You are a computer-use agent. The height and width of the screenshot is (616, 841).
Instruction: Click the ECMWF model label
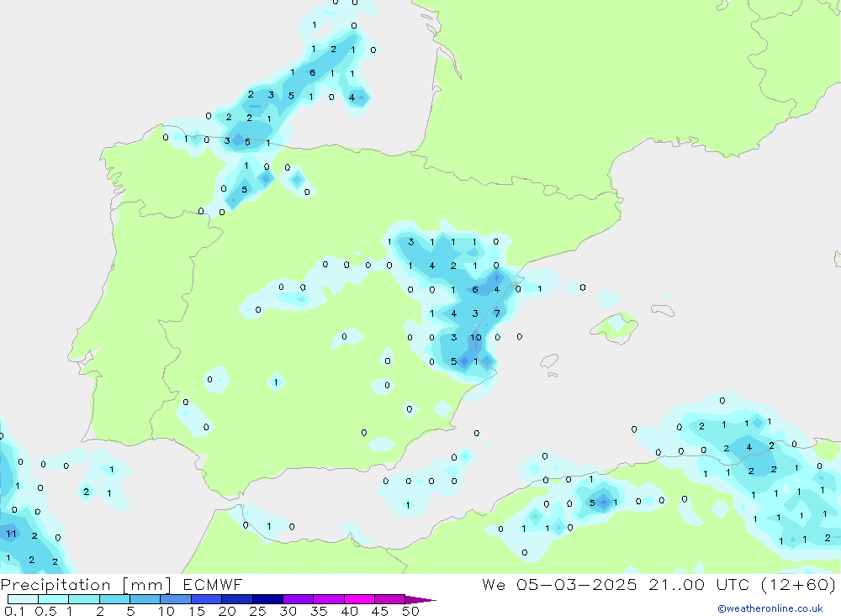213,584
